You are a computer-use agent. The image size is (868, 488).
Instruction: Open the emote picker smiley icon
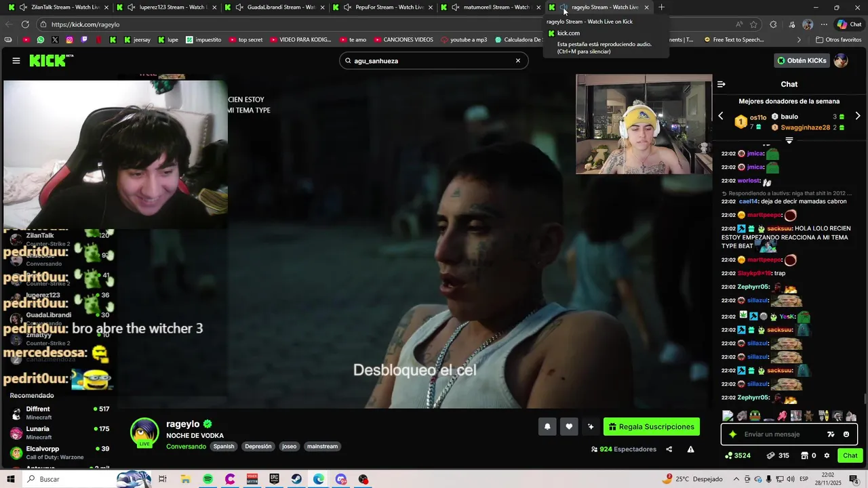click(846, 434)
